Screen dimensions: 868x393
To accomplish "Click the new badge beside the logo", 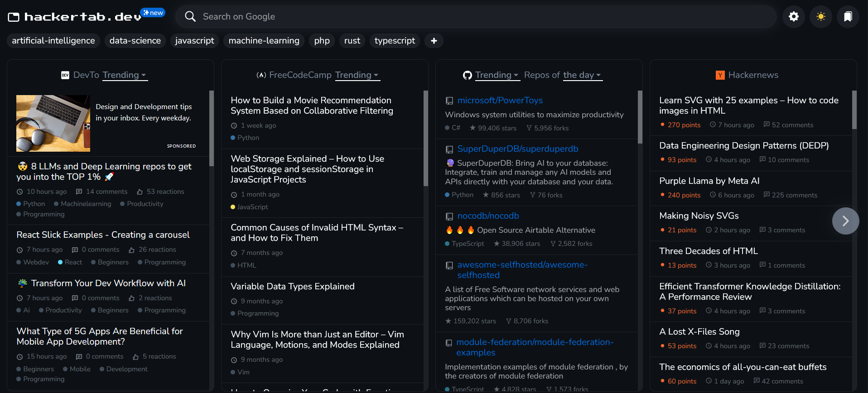I will pos(153,13).
